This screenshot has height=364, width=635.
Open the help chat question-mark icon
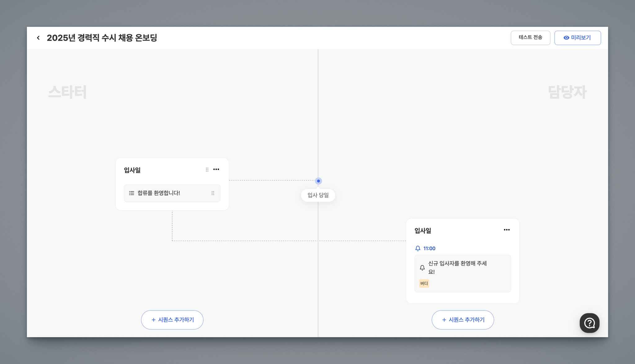(x=589, y=323)
